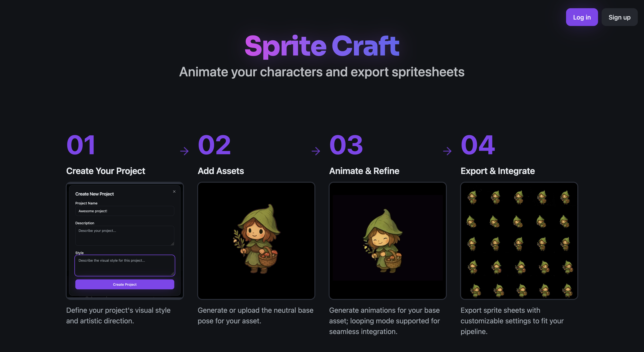The height and width of the screenshot is (352, 644).
Task: Focus the Description text area
Action: pos(125,235)
